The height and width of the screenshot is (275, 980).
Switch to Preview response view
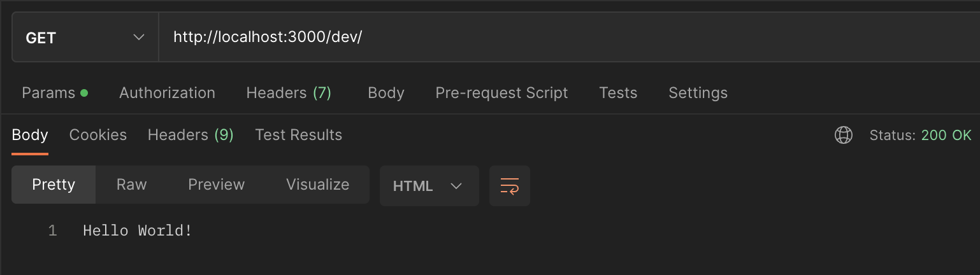coord(217,185)
